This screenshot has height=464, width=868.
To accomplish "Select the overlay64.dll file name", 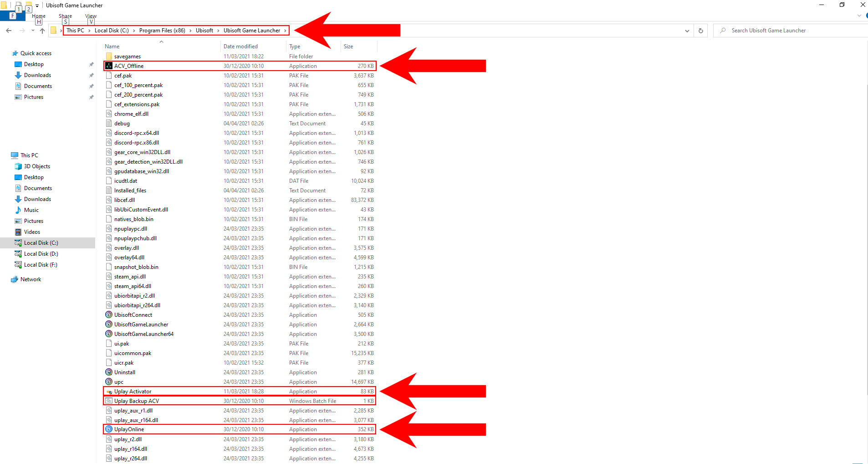I will click(129, 258).
